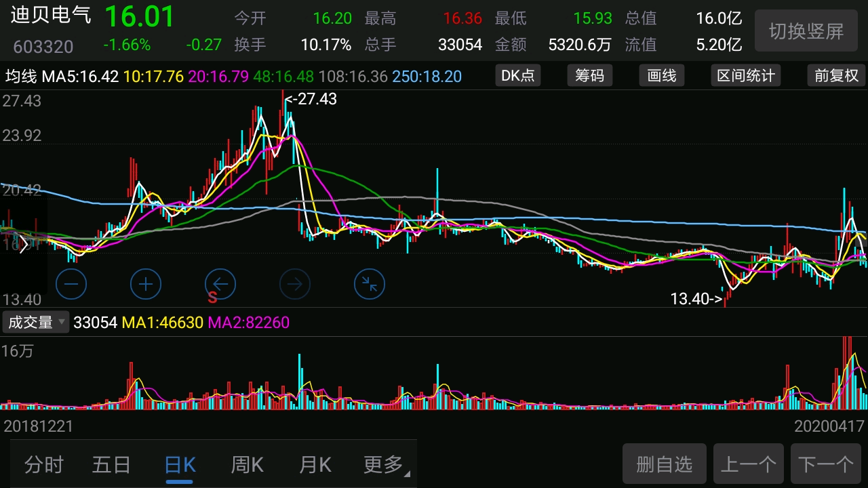Move chart left with the back arrow icon
Viewport: 868px width, 488px height.
(x=220, y=284)
